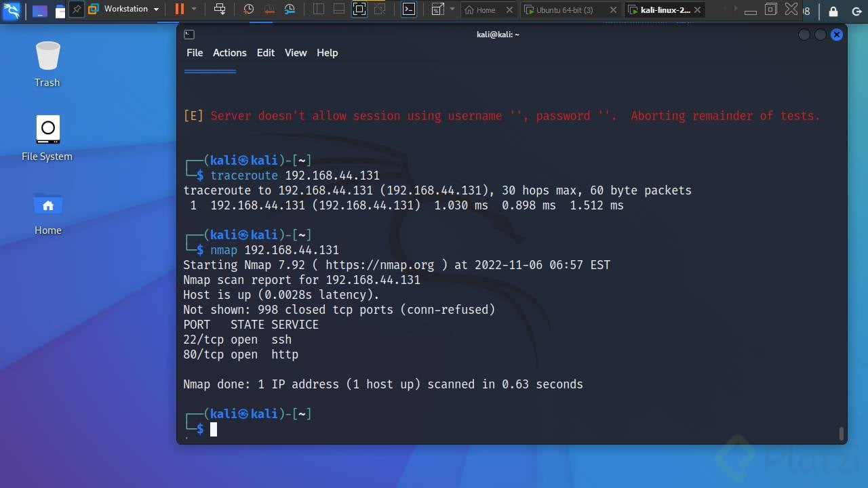
Task: Open the File System desktop icon
Action: pyautogui.click(x=47, y=138)
